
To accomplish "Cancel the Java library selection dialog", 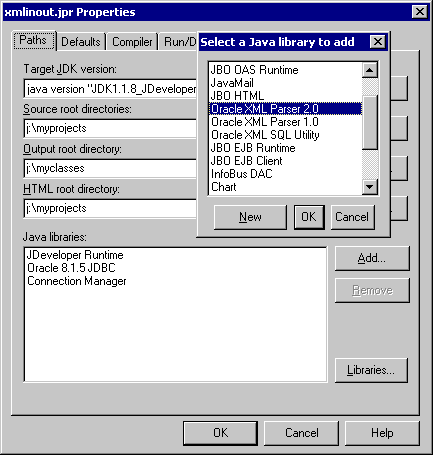I will click(x=352, y=217).
